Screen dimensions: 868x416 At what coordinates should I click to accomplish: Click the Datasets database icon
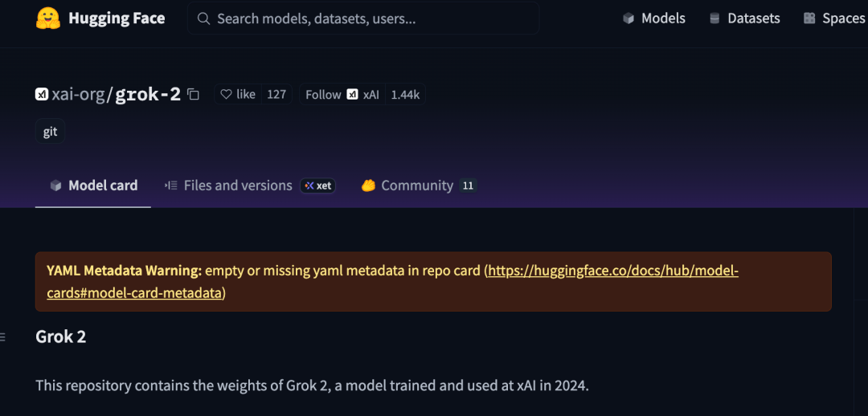pos(714,18)
